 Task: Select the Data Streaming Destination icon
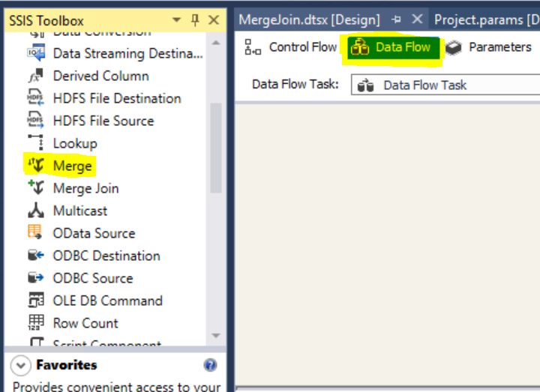point(36,52)
